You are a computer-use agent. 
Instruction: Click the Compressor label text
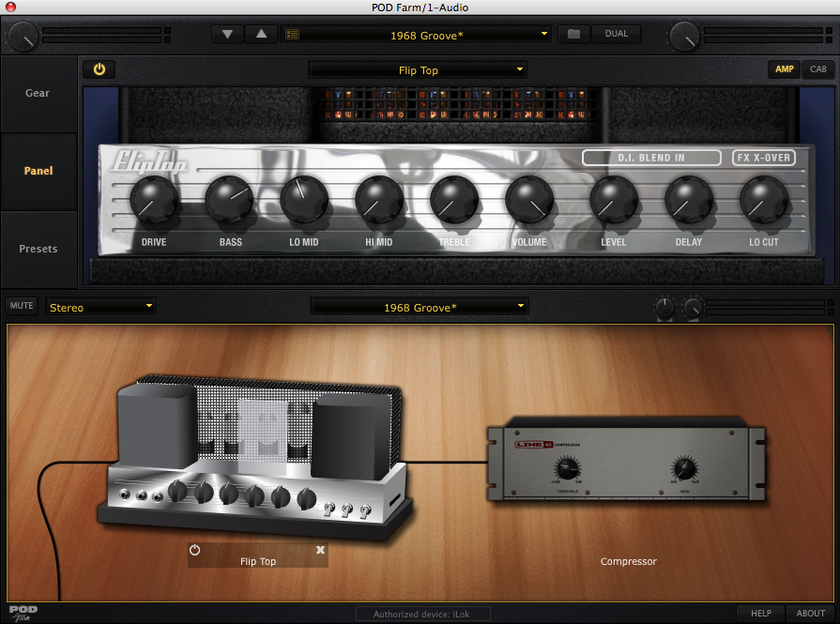pos(629,561)
